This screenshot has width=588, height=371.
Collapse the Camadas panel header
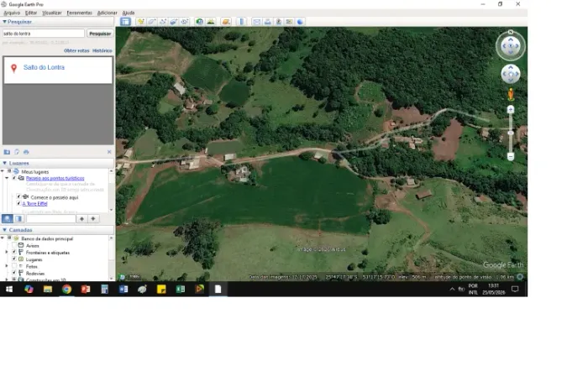pyautogui.click(x=4, y=230)
